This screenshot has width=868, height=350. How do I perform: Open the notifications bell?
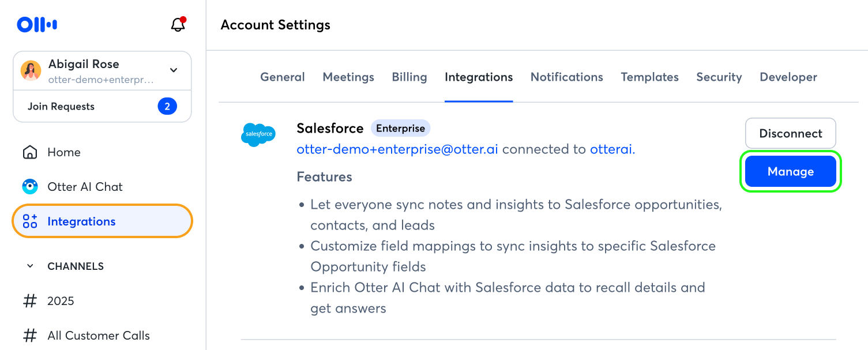click(x=178, y=25)
